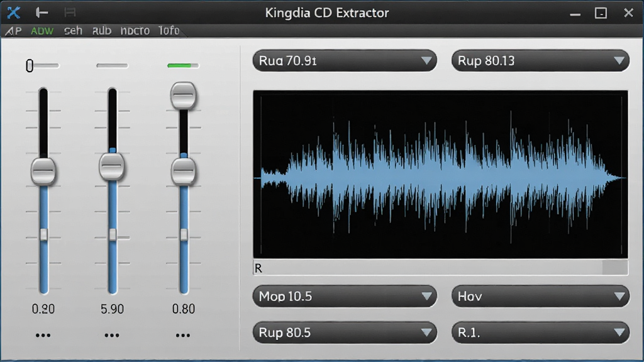Click the middle knob of the 0.80 slider
644x362 pixels.
183,171
